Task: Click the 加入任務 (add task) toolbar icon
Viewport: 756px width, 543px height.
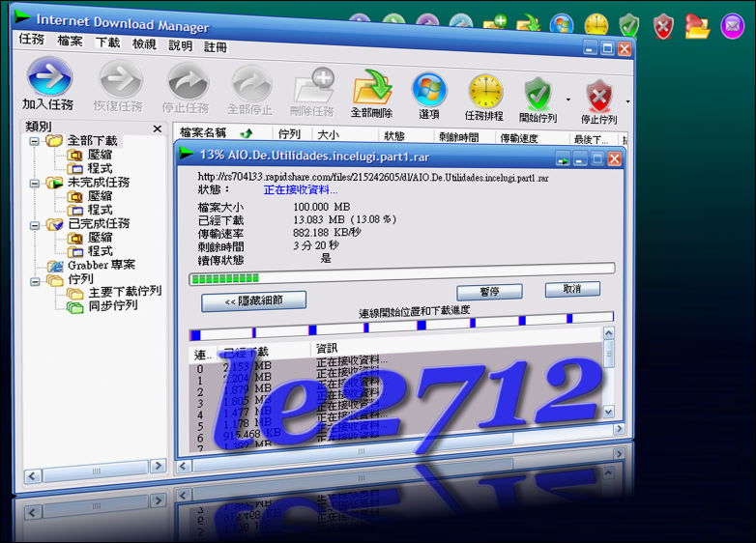Action: (x=49, y=77)
